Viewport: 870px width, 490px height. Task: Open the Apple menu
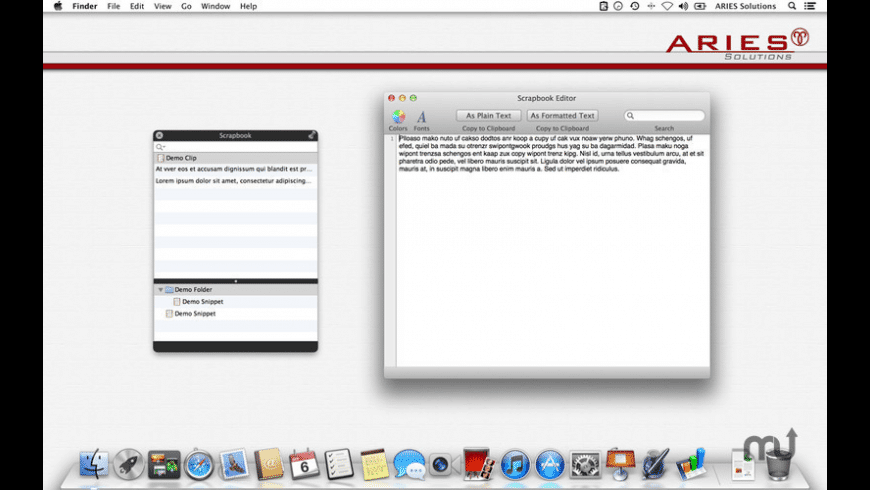click(58, 6)
